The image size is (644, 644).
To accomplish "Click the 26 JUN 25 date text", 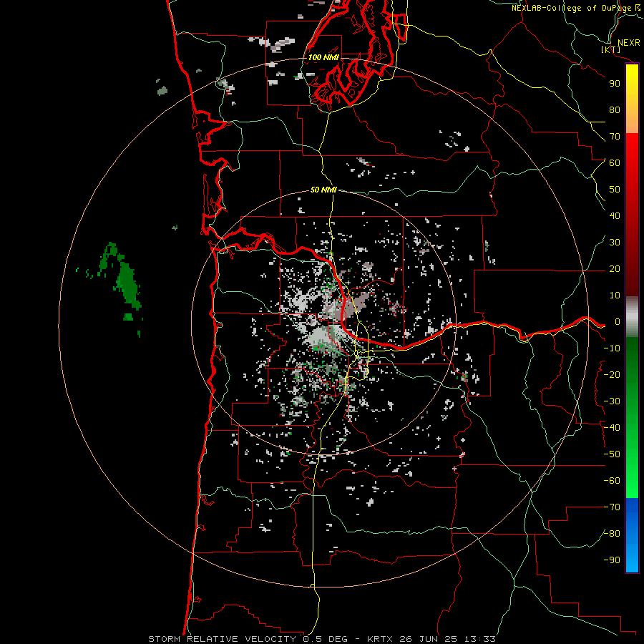I will click(x=429, y=639).
